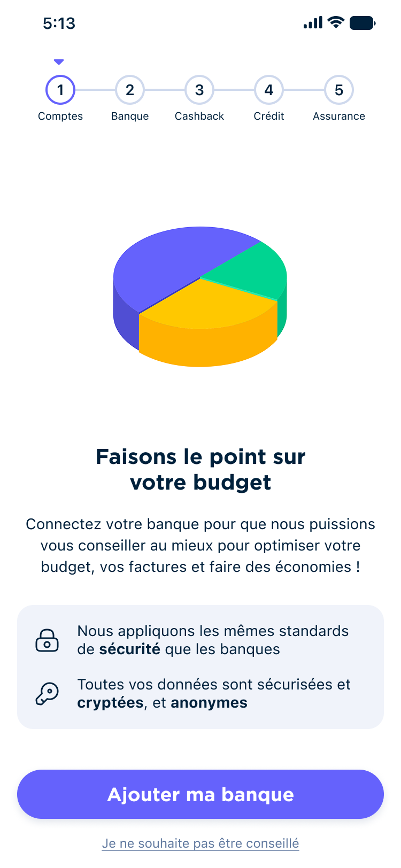The image size is (401, 868).
Task: Follow the Je ne souhaite pas être conseillé link
Action: (200, 843)
